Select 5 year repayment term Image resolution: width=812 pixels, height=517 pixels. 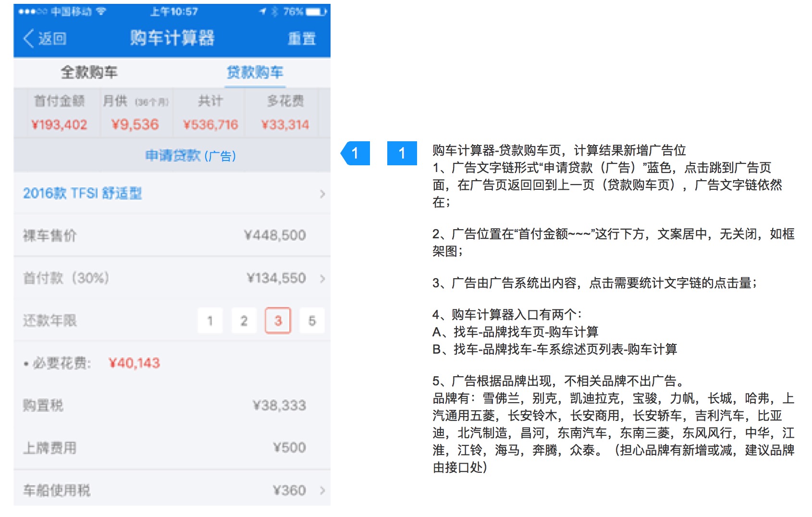pyautogui.click(x=312, y=321)
